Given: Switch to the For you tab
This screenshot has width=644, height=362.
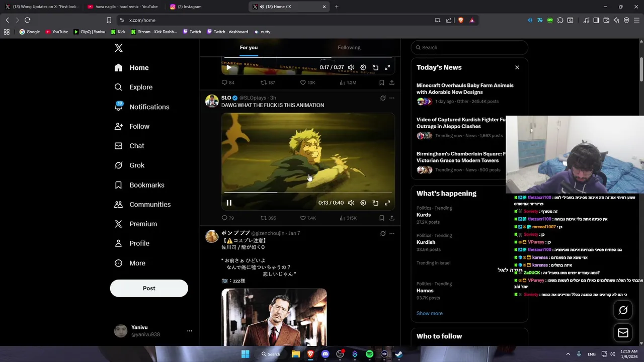Looking at the screenshot, I should click(x=249, y=47).
